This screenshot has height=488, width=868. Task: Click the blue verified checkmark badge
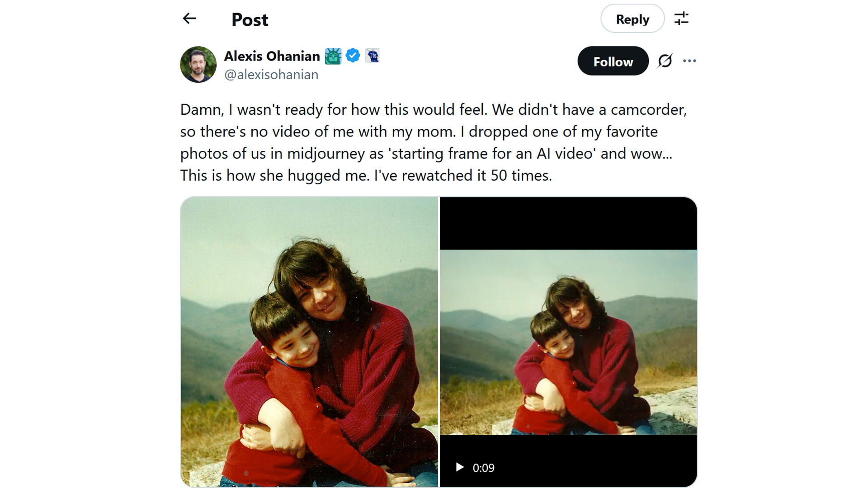tap(353, 56)
